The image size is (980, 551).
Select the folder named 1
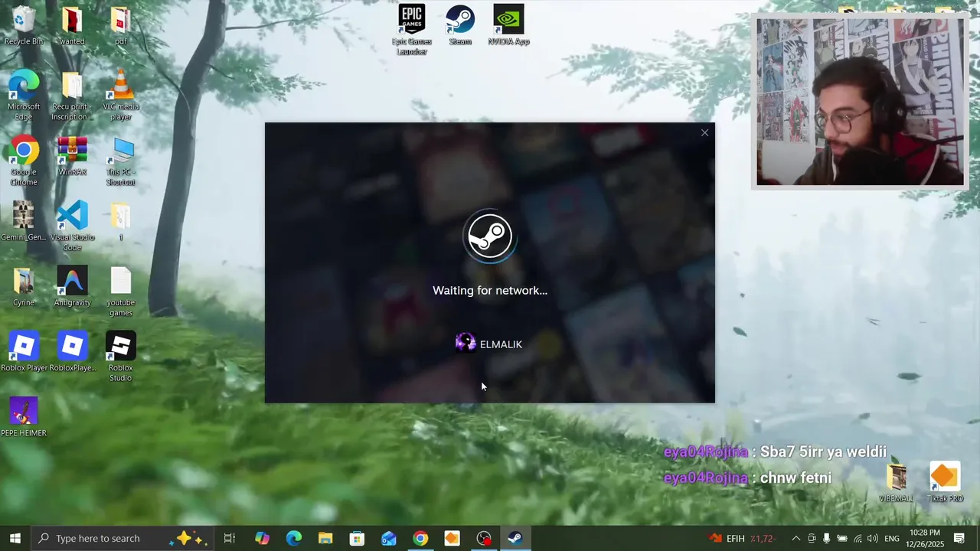coord(120,221)
